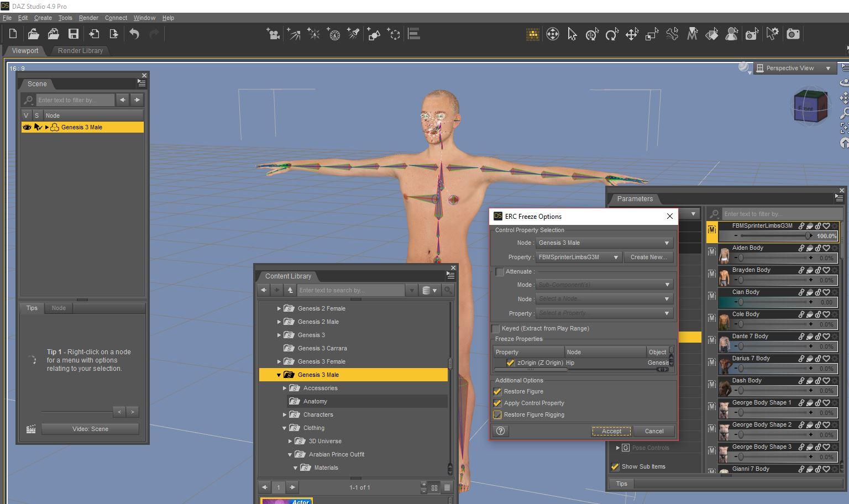The image size is (849, 504).
Task: Click the Open File toolbar icon
Action: click(33, 34)
